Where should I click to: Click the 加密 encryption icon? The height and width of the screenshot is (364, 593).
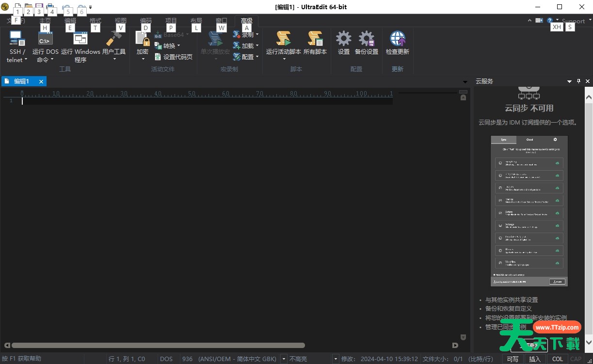point(143,40)
